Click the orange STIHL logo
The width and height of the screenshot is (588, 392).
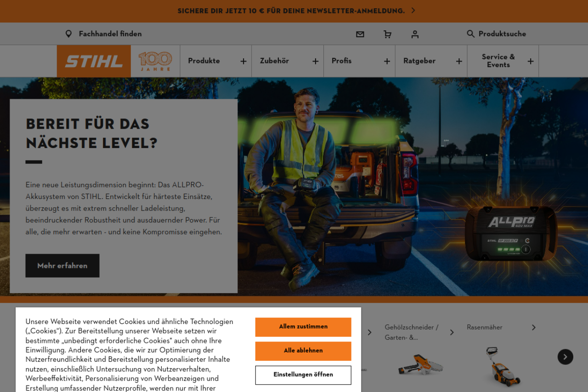click(94, 61)
